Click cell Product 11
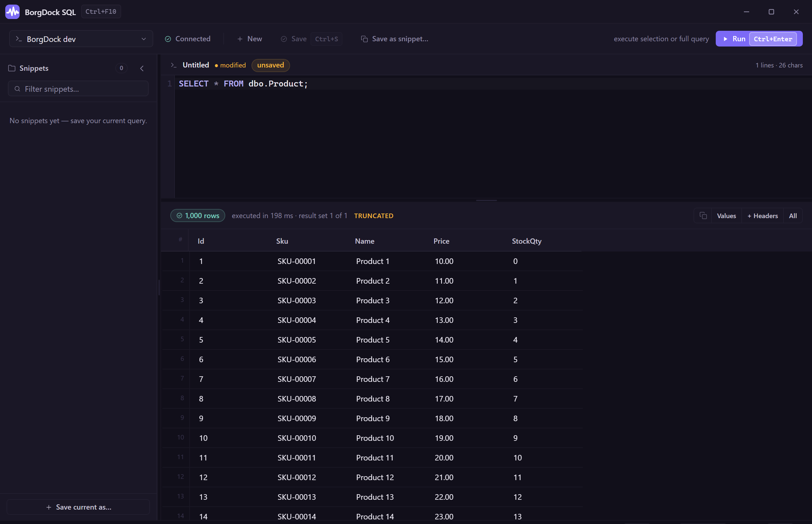 pos(375,458)
